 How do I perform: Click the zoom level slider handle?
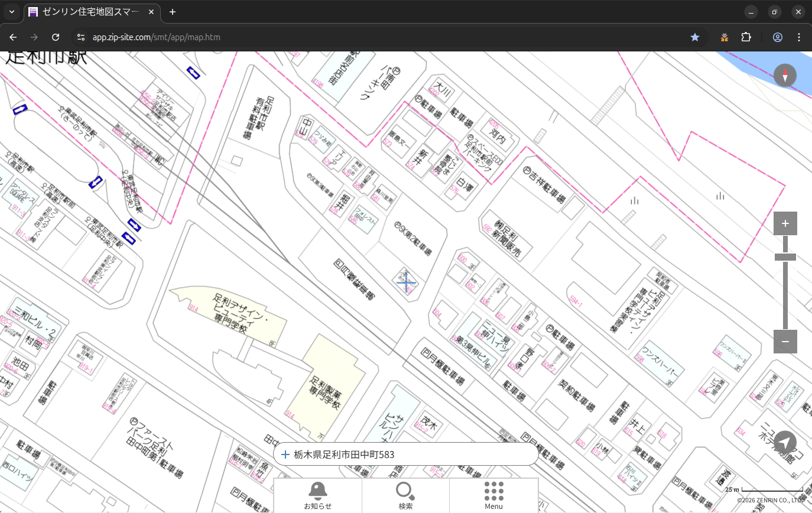click(x=785, y=257)
